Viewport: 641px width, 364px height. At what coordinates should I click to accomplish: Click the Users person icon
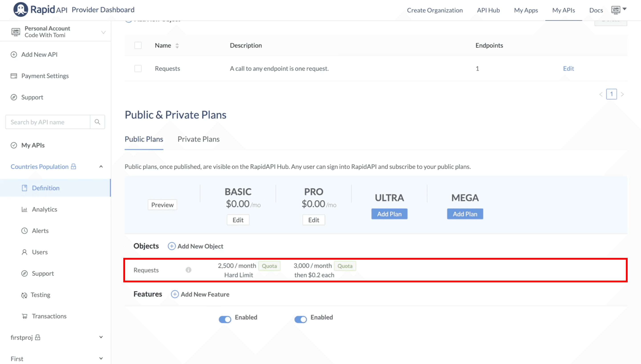click(24, 252)
